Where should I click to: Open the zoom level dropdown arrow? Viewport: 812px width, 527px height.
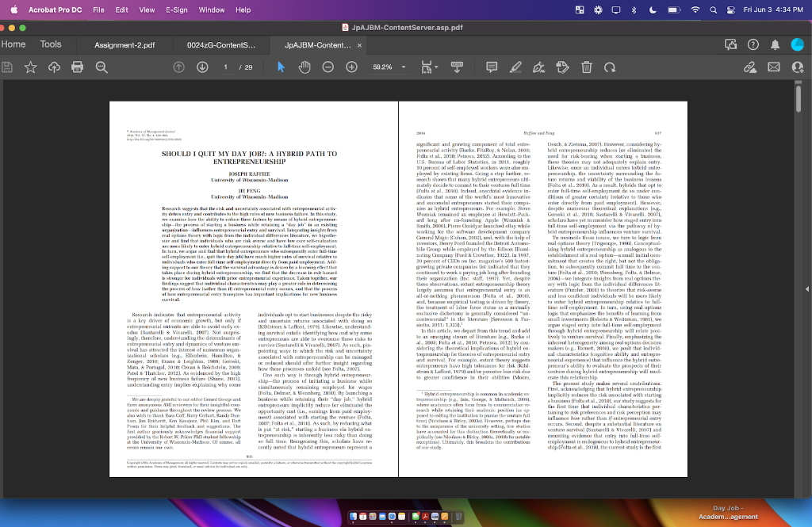click(404, 67)
